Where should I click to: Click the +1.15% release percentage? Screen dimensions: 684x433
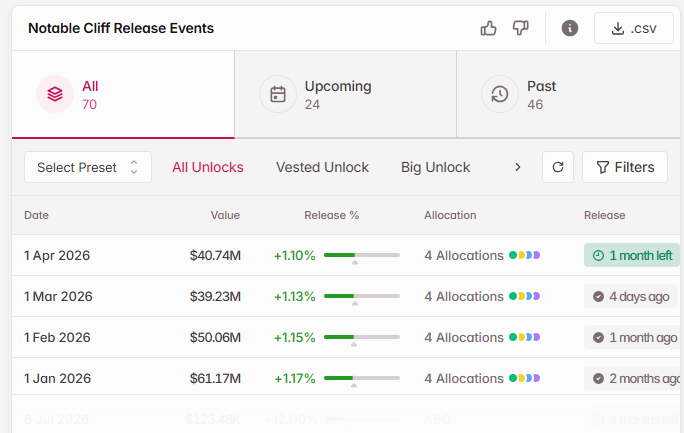pos(294,337)
